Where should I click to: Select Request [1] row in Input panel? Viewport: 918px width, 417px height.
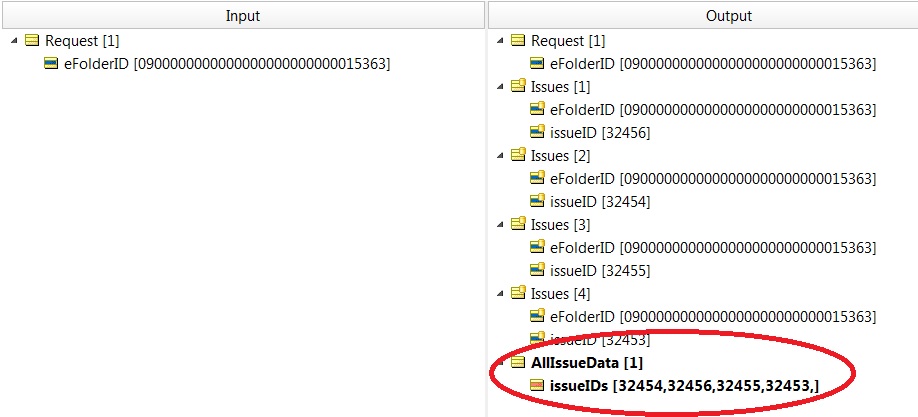tap(83, 41)
